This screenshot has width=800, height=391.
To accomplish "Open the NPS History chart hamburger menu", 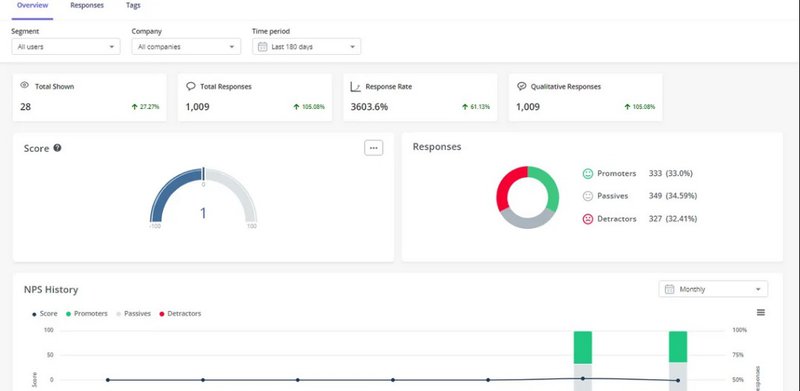I will click(761, 312).
